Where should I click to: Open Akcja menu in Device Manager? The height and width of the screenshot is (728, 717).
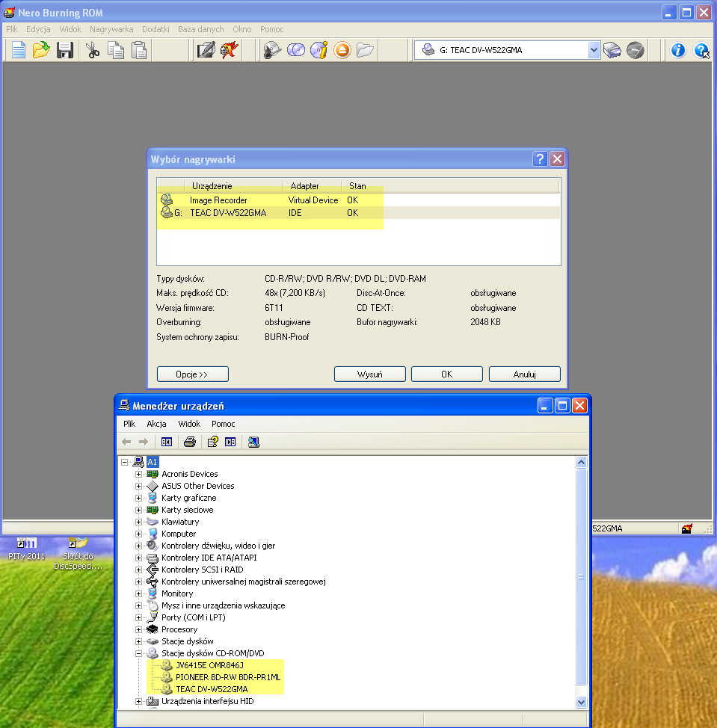156,424
